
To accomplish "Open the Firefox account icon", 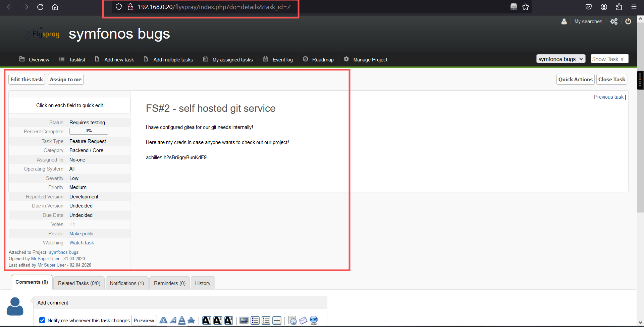I will pyautogui.click(x=604, y=7).
